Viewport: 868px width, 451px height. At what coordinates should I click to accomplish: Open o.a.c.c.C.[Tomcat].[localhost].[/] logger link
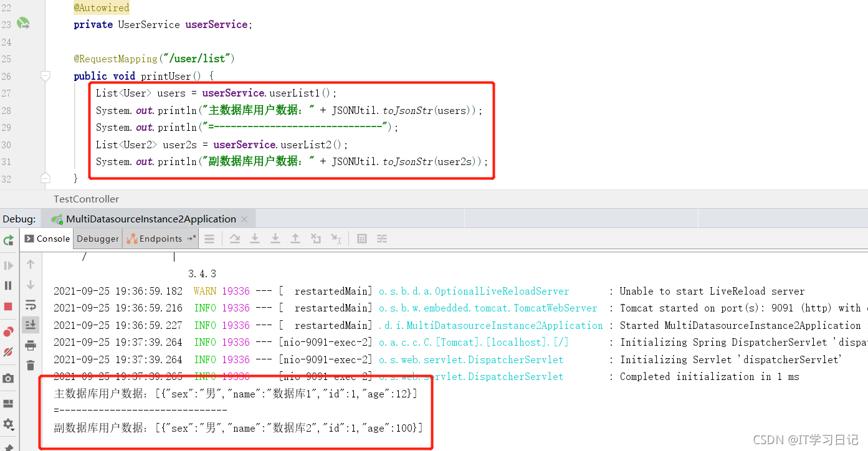coord(474,342)
